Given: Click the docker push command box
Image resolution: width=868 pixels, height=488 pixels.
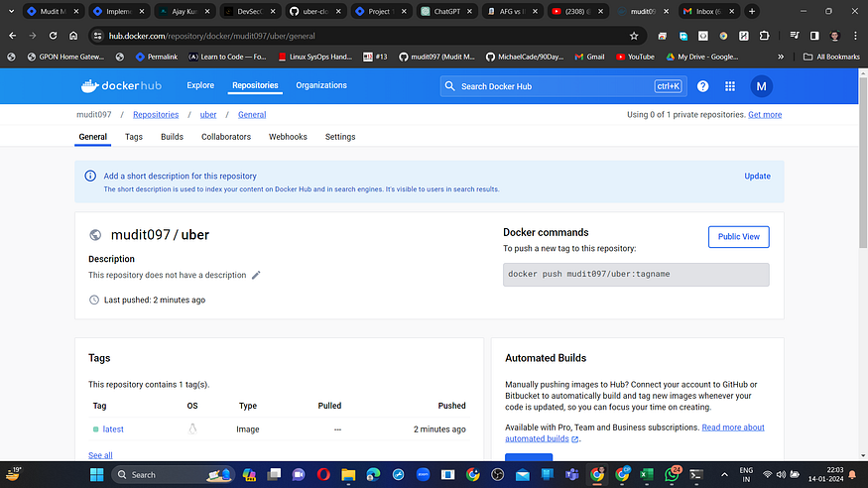Looking at the screenshot, I should pos(636,275).
